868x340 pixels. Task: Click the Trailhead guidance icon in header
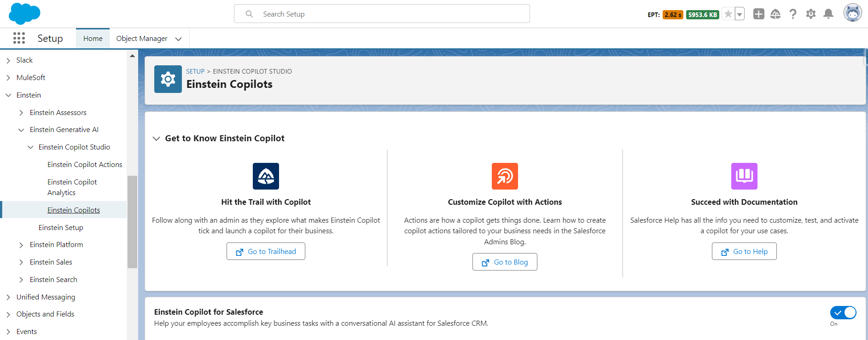(775, 14)
